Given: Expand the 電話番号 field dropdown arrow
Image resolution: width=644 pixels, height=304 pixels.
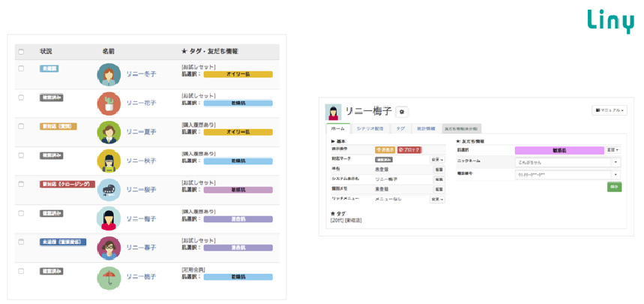Looking at the screenshot, I should pyautogui.click(x=616, y=175).
